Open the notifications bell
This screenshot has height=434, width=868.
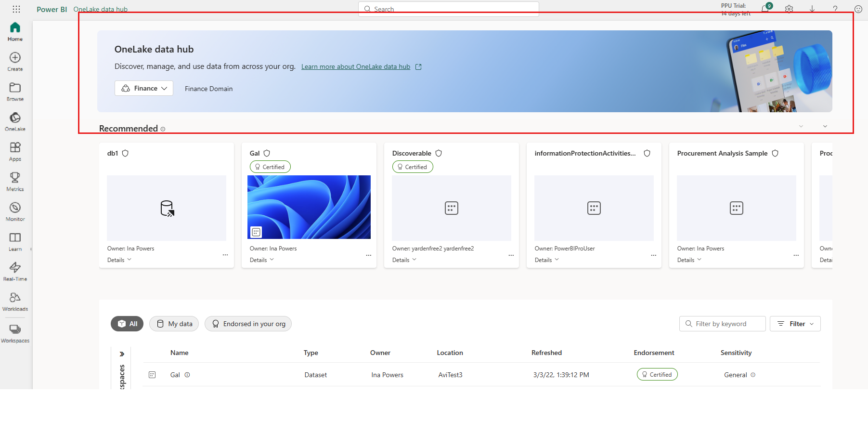[765, 9]
